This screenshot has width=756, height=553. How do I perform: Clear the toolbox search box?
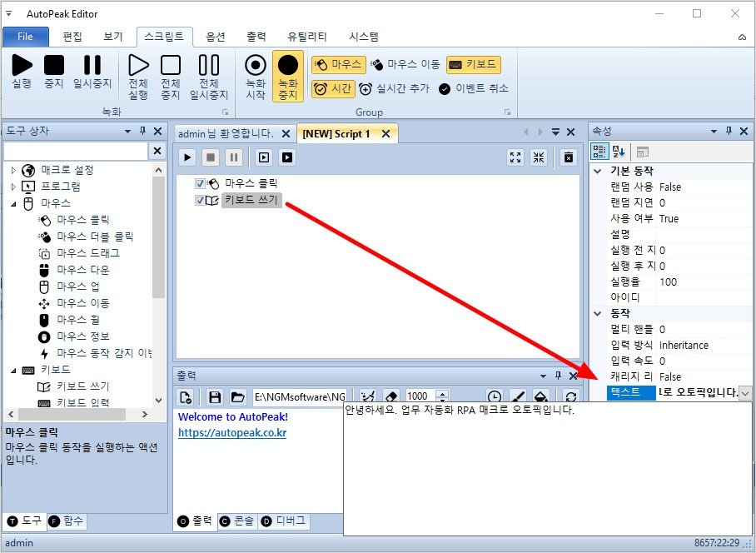157,151
